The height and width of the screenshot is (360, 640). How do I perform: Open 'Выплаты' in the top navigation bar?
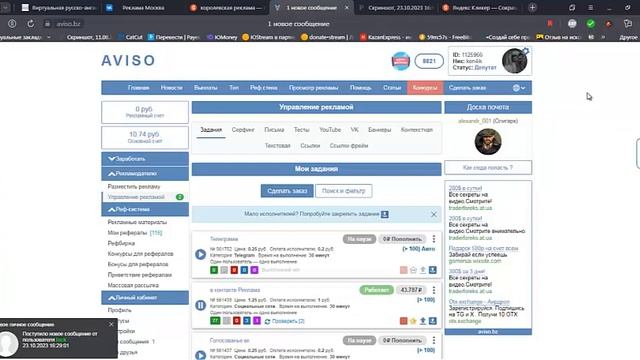point(206,88)
